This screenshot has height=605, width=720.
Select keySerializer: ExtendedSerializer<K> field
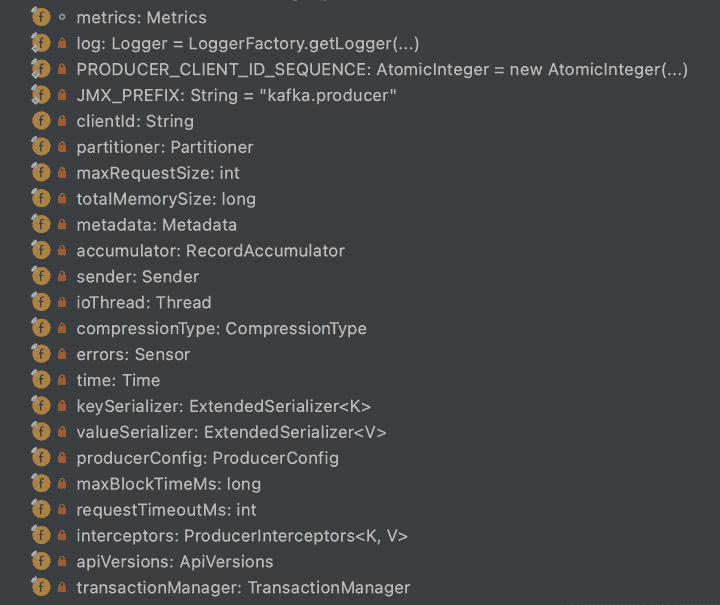click(223, 406)
